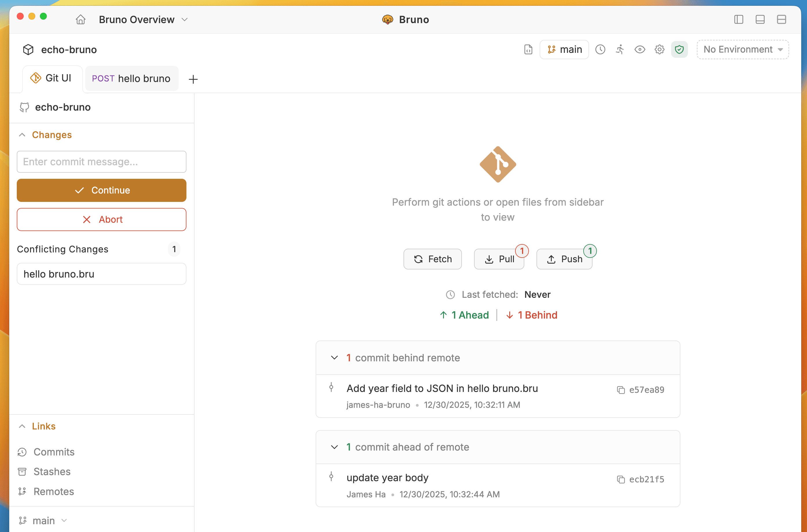Image resolution: width=807 pixels, height=532 pixels.
Task: Open conflicting file hello bruno.bru
Action: (x=101, y=274)
